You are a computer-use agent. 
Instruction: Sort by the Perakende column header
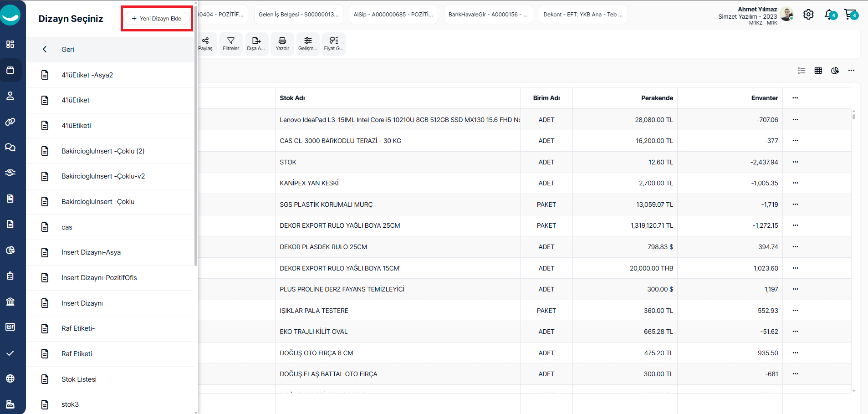(x=657, y=98)
